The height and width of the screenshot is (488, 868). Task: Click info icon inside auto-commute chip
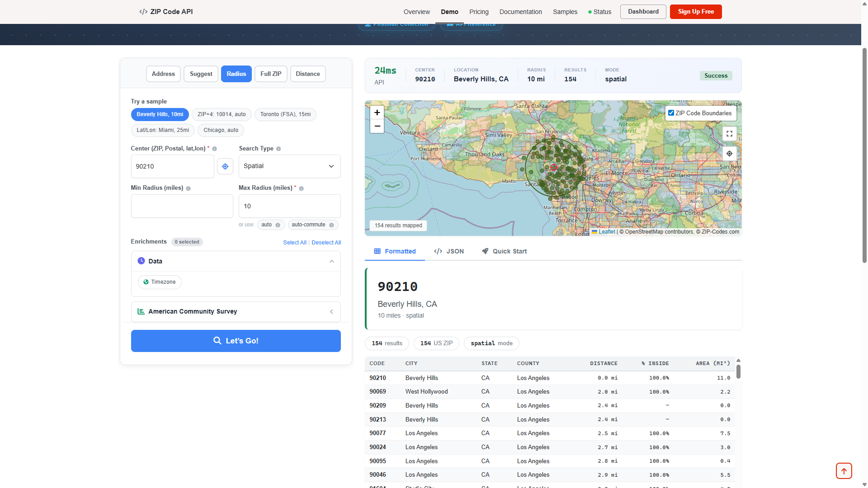(332, 225)
